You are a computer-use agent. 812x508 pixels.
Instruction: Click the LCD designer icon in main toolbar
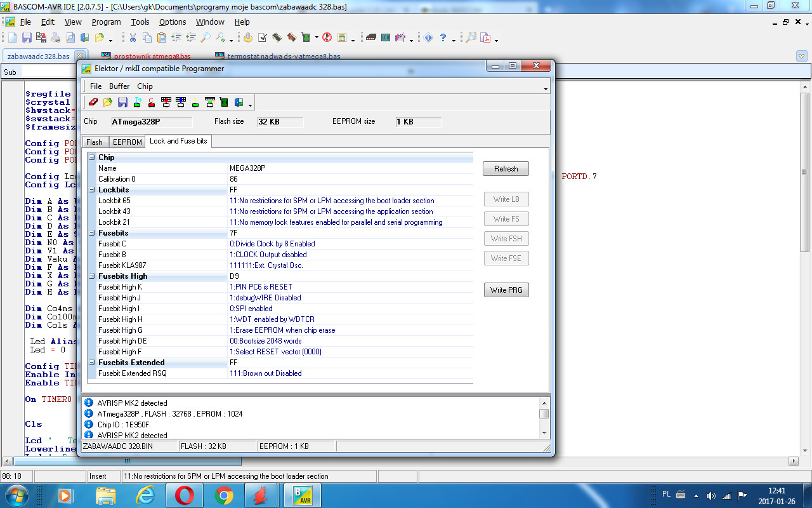385,37
